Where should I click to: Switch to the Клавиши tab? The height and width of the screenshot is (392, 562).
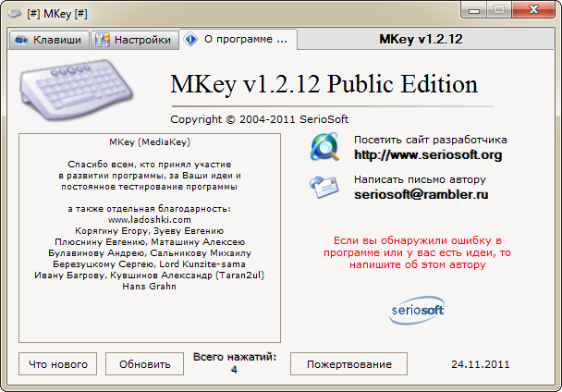[x=48, y=40]
